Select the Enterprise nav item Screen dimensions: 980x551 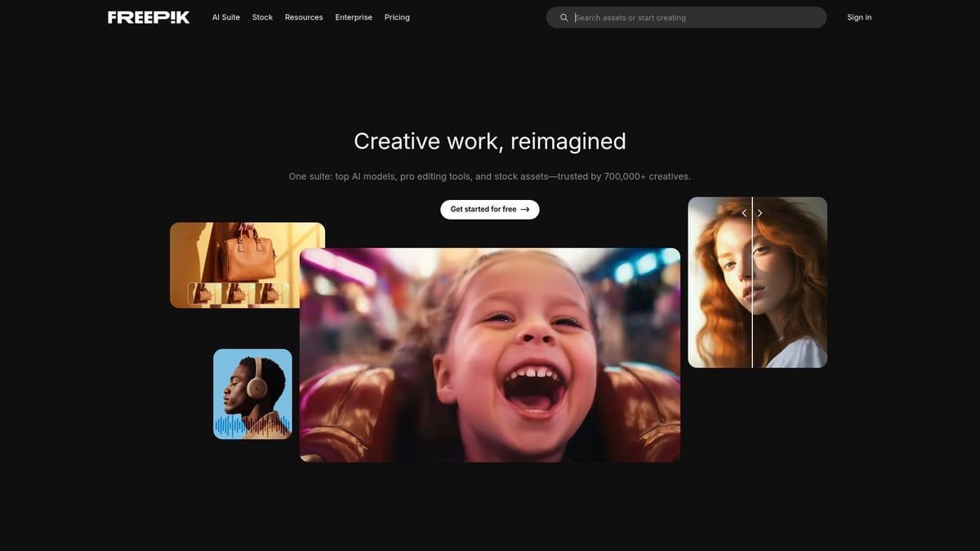[x=353, y=17]
